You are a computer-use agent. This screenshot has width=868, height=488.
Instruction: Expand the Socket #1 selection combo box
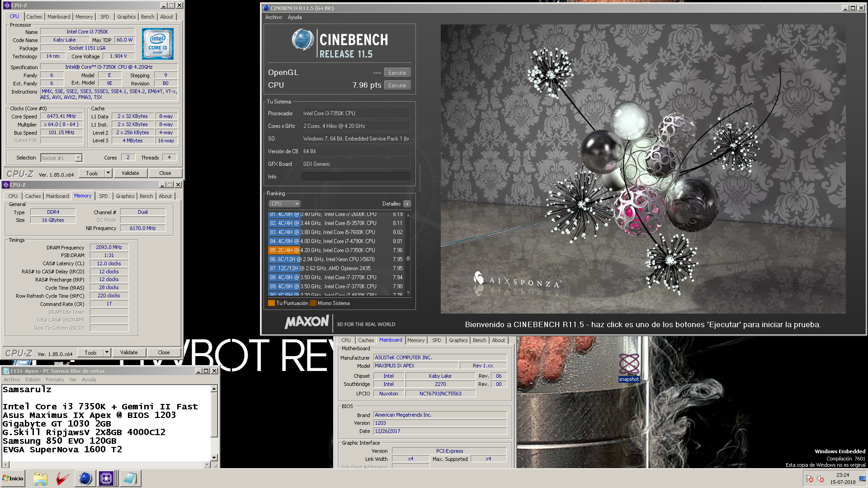61,158
